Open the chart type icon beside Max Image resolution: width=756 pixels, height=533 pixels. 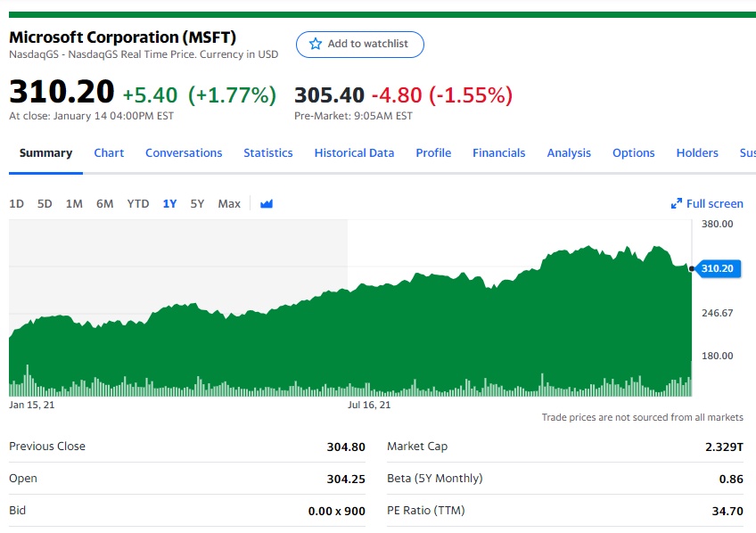point(267,204)
